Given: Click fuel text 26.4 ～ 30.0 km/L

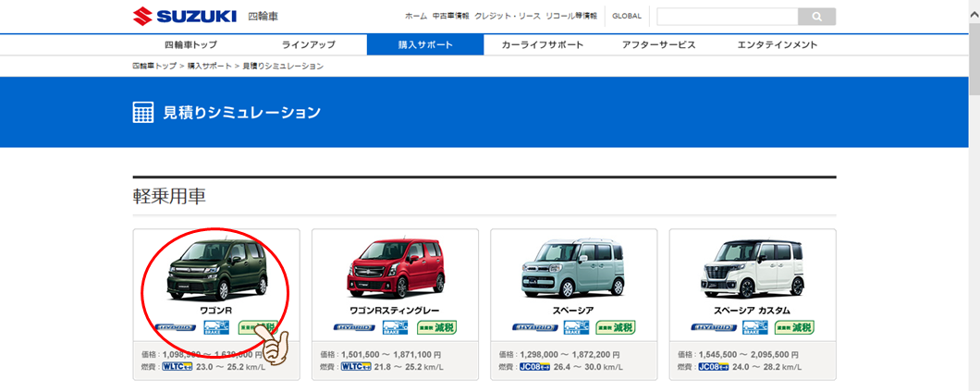Looking at the screenshot, I should [588, 367].
